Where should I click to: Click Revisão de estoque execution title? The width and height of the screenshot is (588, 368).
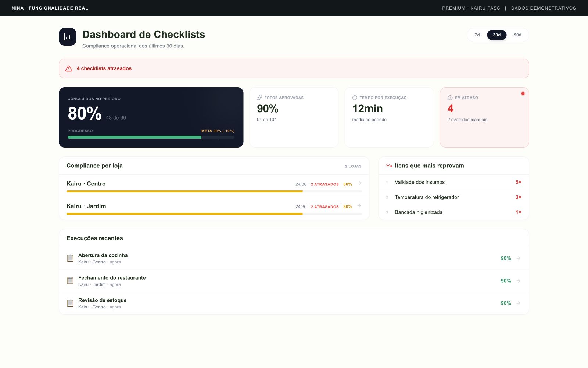point(103,300)
